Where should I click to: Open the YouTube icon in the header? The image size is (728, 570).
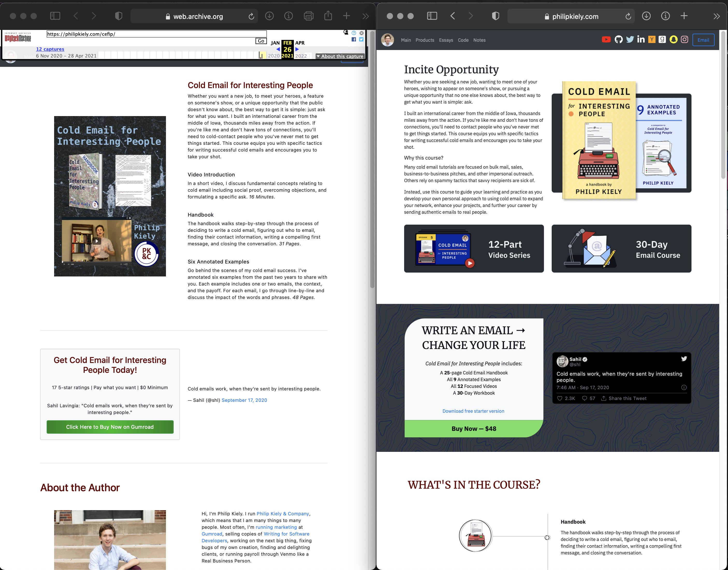[606, 40]
